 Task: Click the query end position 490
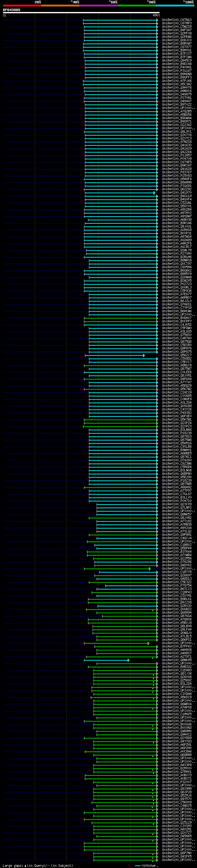pyautogui.click(x=155, y=15)
